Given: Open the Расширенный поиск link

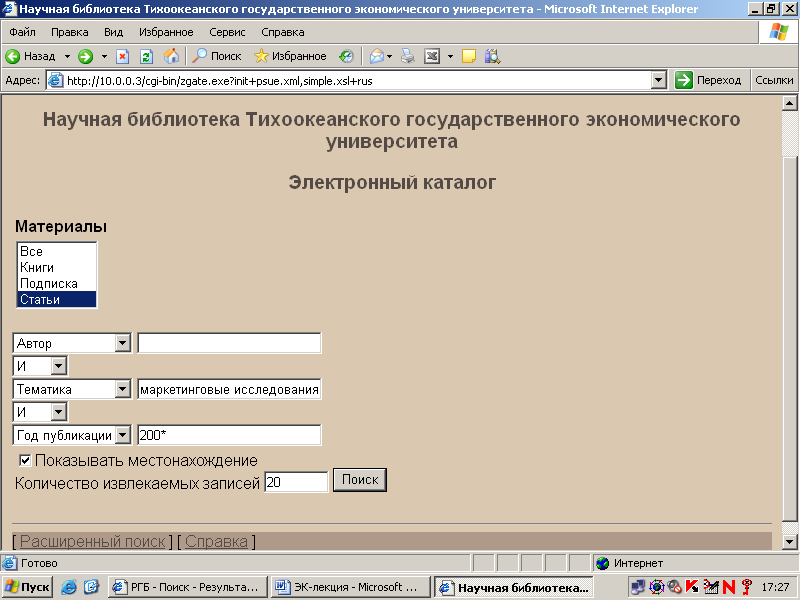Looking at the screenshot, I should pos(92,541).
